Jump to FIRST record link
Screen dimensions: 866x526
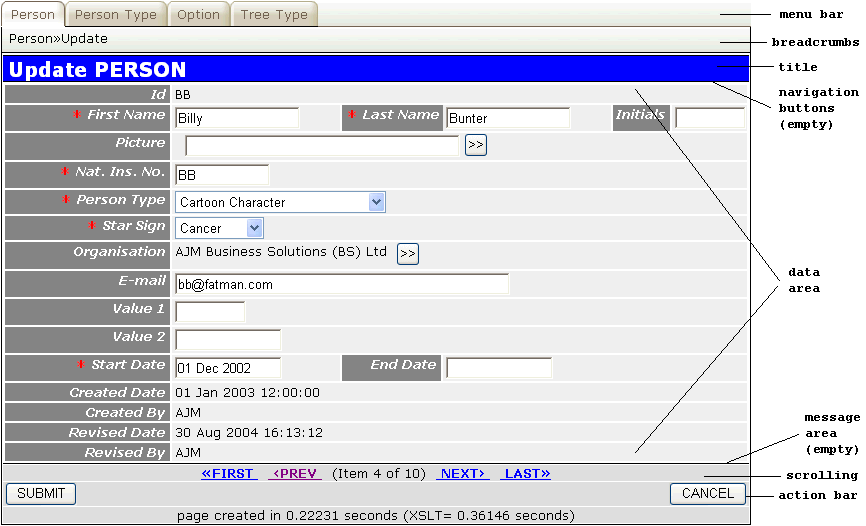(228, 473)
